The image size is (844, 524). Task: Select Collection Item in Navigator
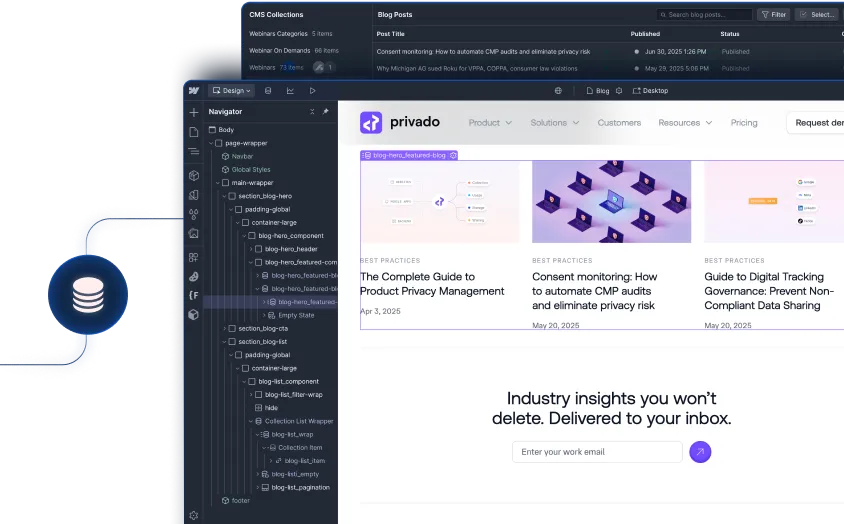pos(296,448)
